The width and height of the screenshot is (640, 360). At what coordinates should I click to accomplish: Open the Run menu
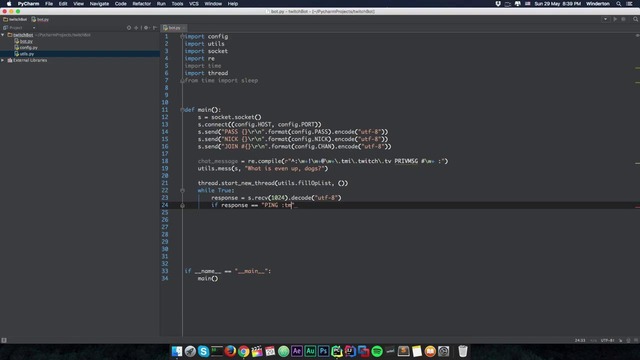(161, 4)
